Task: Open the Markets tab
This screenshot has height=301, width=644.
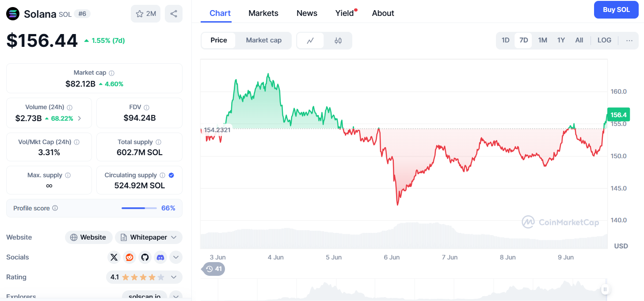Action: point(263,13)
